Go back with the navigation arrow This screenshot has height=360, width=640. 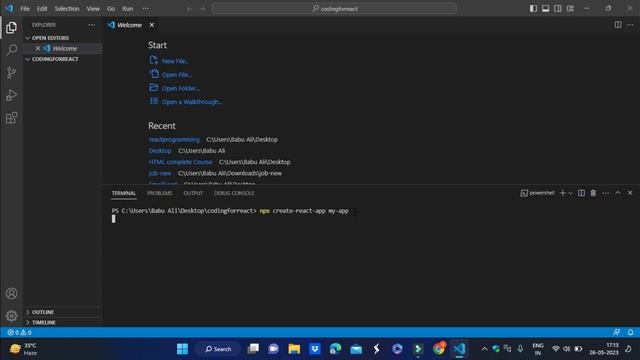[190, 9]
